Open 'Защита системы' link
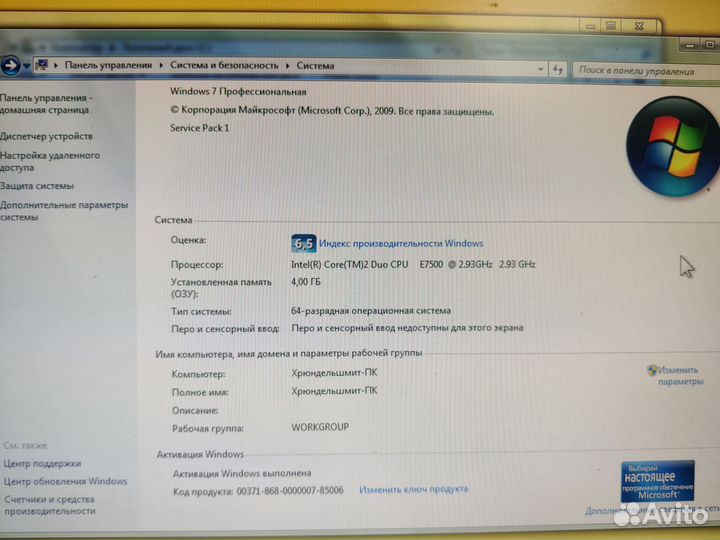720x540 pixels. click(x=37, y=186)
